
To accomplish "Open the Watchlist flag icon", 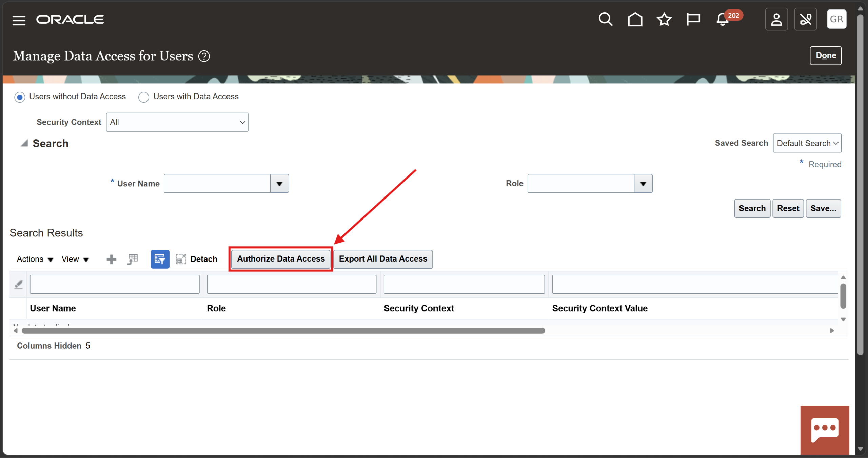I will click(x=693, y=19).
